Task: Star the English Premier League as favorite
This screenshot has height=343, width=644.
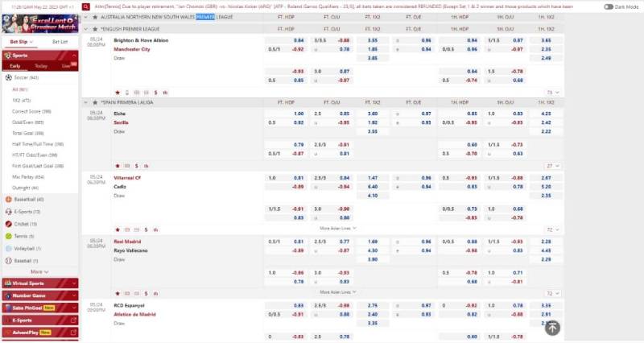Action: (x=96, y=28)
